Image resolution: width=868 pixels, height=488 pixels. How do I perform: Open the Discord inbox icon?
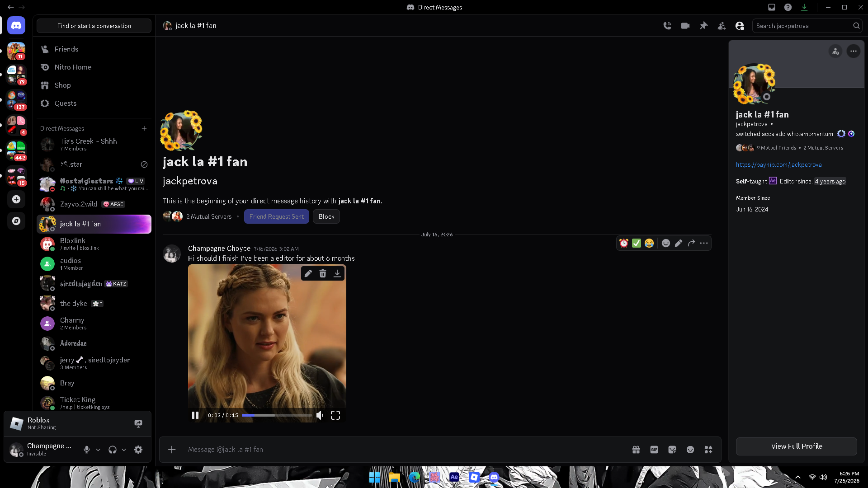(772, 7)
